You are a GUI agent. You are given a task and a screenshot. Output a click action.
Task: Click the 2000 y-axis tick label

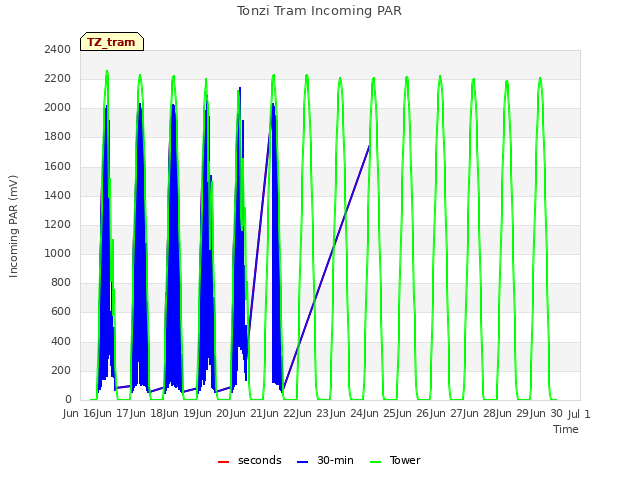(x=58, y=108)
